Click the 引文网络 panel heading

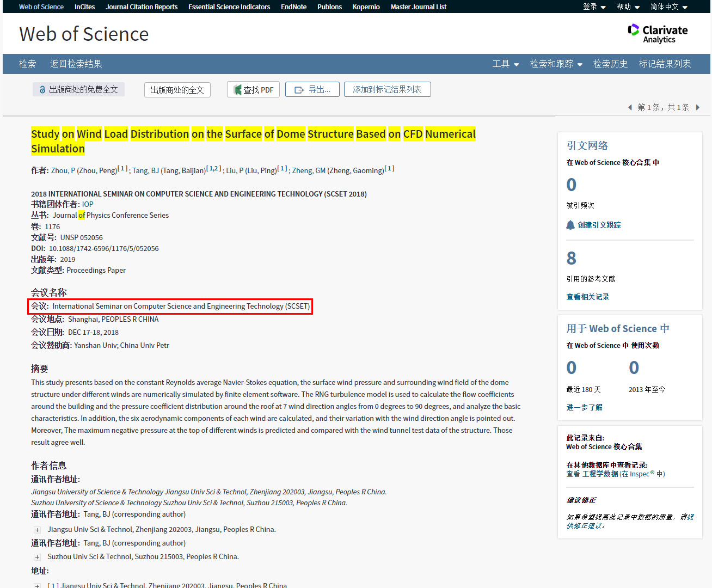click(x=587, y=145)
